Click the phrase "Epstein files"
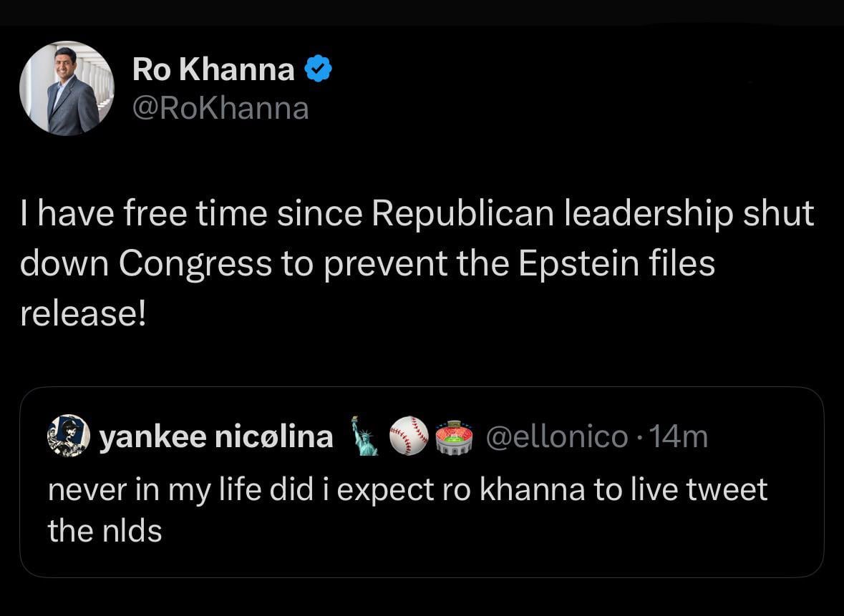Screen dimensions: 844x616 tap(616, 263)
